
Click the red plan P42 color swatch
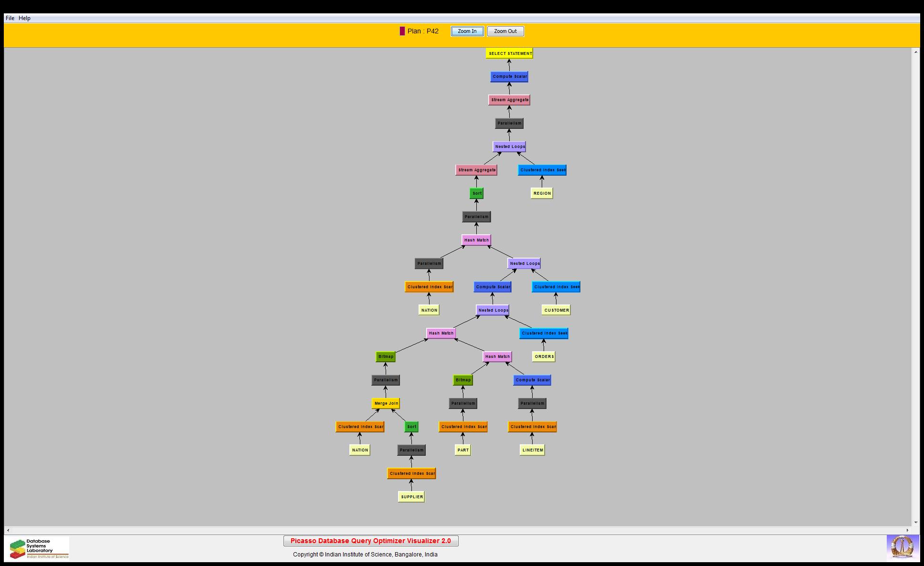(x=402, y=31)
